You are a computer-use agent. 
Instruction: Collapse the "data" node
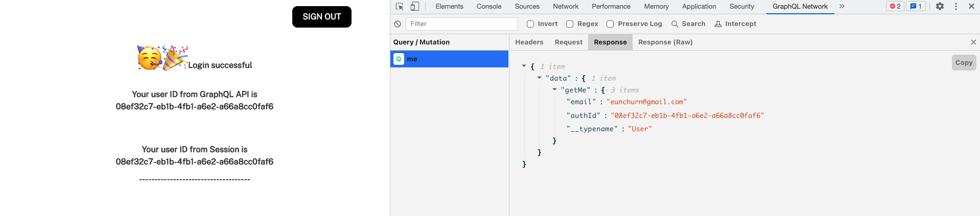[x=540, y=78]
